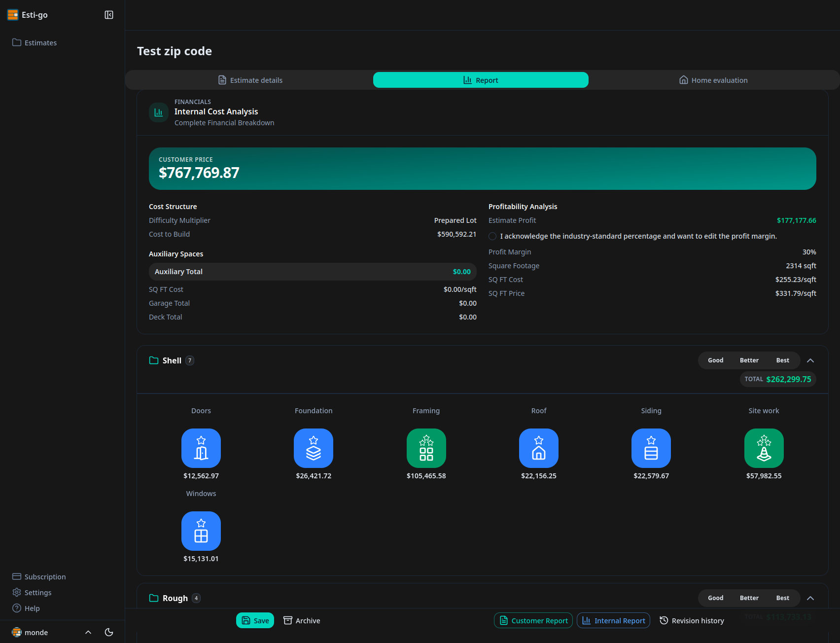The width and height of the screenshot is (840, 643).
Task: Click the Doors price $12,562.97
Action: tap(201, 476)
